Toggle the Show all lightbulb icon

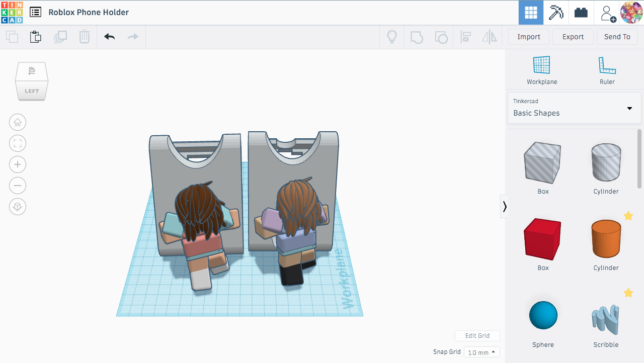tap(392, 37)
